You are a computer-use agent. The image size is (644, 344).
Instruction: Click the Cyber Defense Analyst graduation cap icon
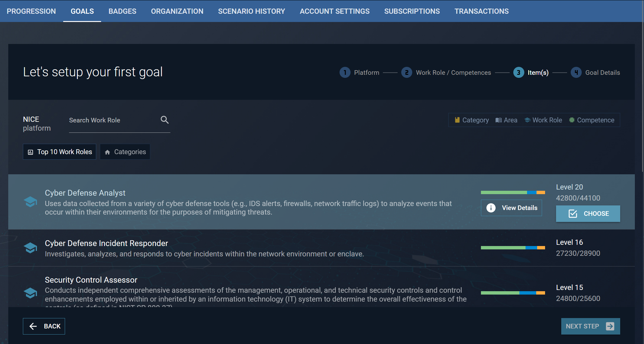pyautogui.click(x=31, y=202)
